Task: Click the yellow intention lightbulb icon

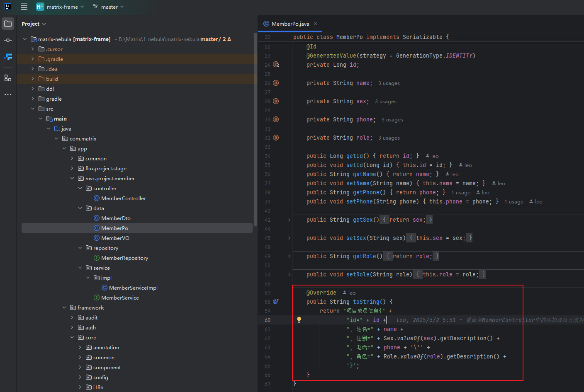Action: tap(299, 319)
